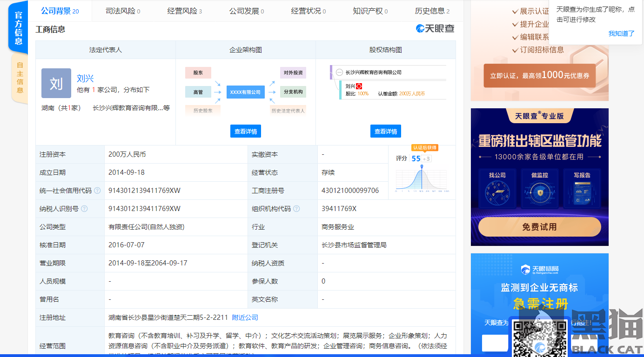Click the credit code in 统一社会信用代码 row

(144, 191)
